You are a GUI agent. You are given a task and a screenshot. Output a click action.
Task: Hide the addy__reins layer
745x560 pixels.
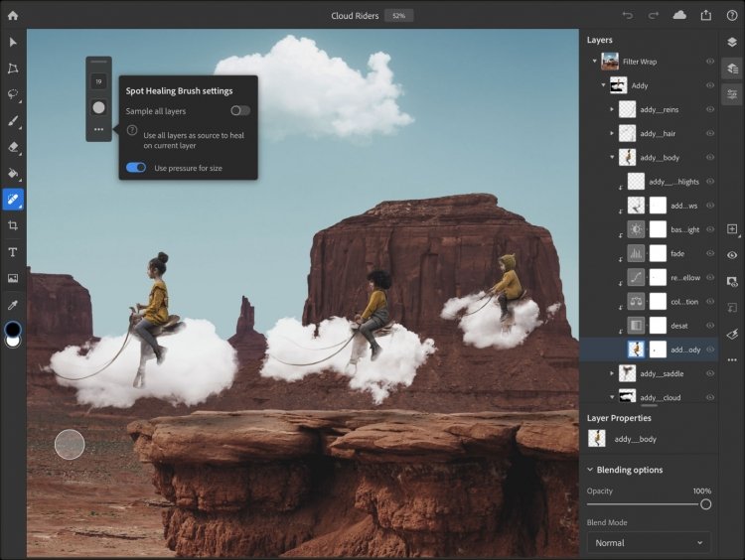coord(710,109)
